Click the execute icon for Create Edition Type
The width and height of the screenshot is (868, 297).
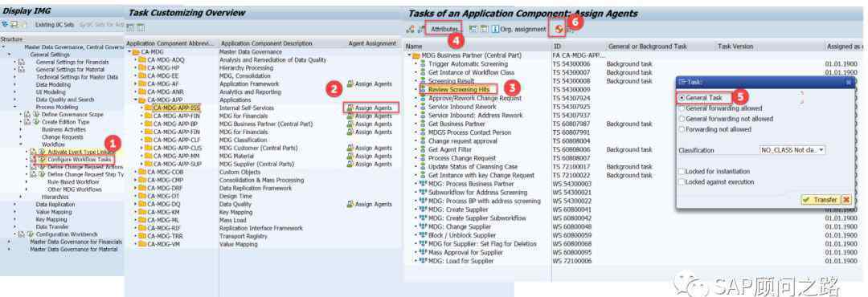[x=36, y=122]
